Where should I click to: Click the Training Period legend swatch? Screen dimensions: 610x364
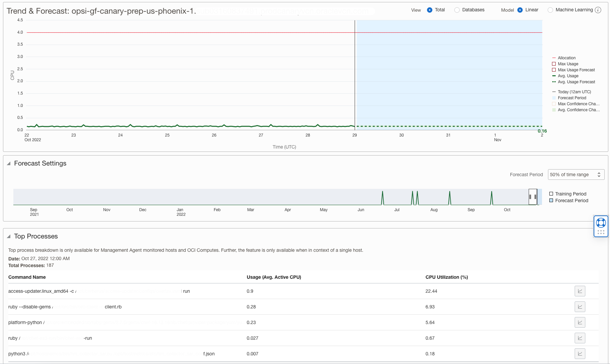tap(551, 193)
